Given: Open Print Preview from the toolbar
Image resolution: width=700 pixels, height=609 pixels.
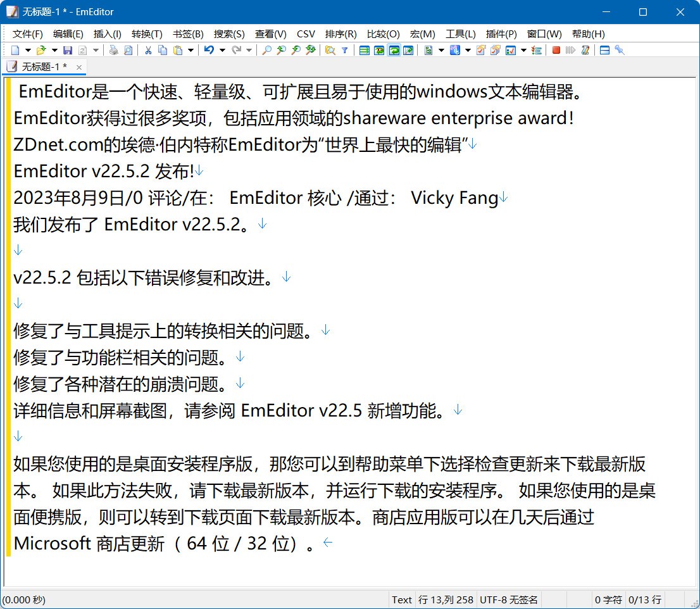Looking at the screenshot, I should pyautogui.click(x=128, y=50).
